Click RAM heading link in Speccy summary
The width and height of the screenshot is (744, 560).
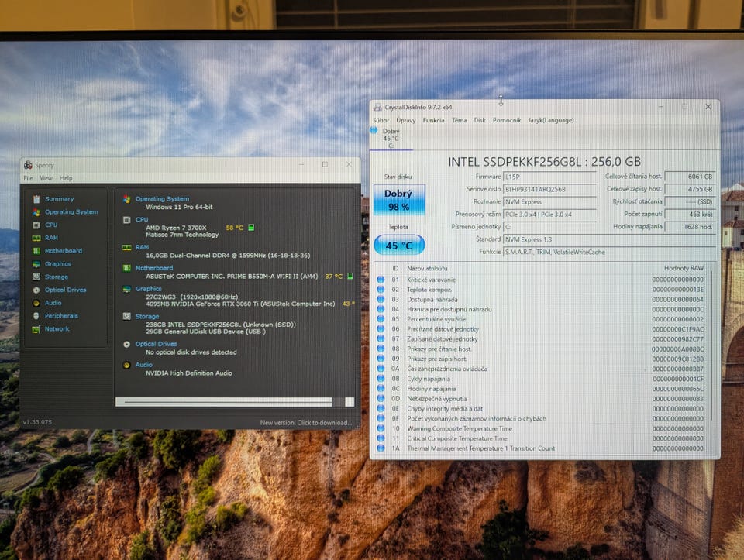point(142,247)
